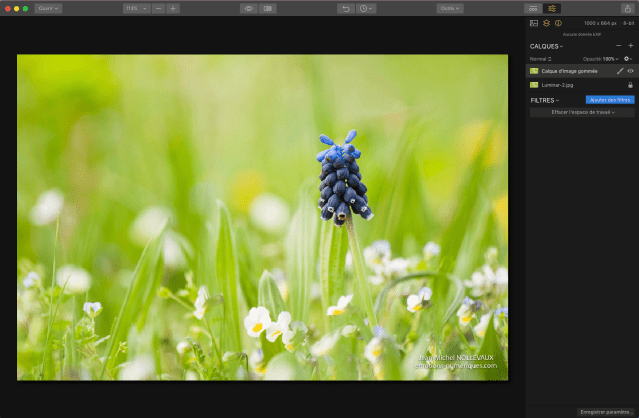Toggle the presets panel icon in toolbar

(533, 8)
